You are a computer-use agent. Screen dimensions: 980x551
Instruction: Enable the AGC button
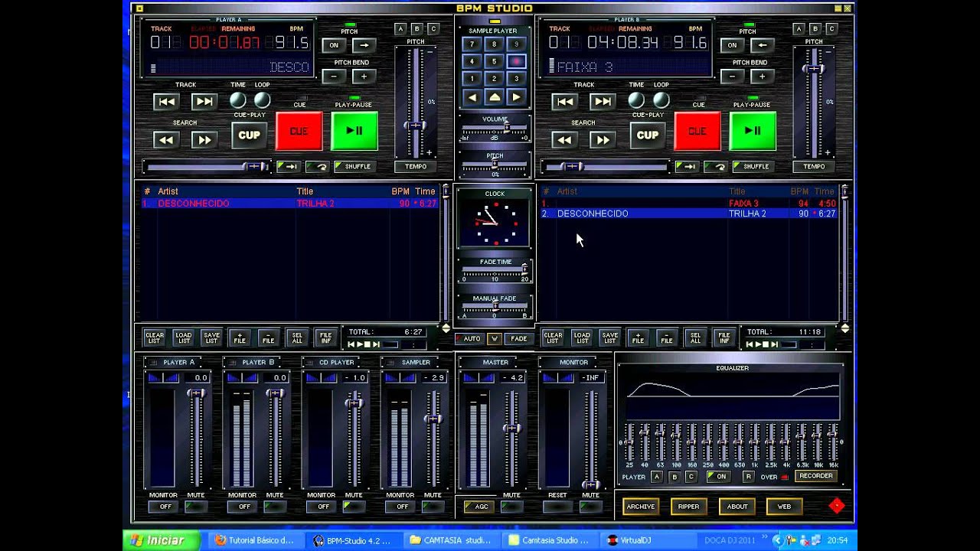(x=479, y=507)
